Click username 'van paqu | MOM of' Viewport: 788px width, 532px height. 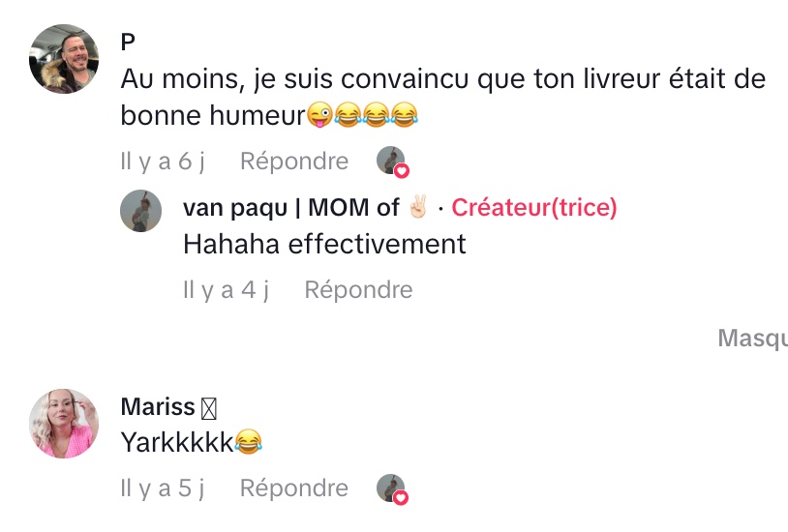click(x=290, y=207)
